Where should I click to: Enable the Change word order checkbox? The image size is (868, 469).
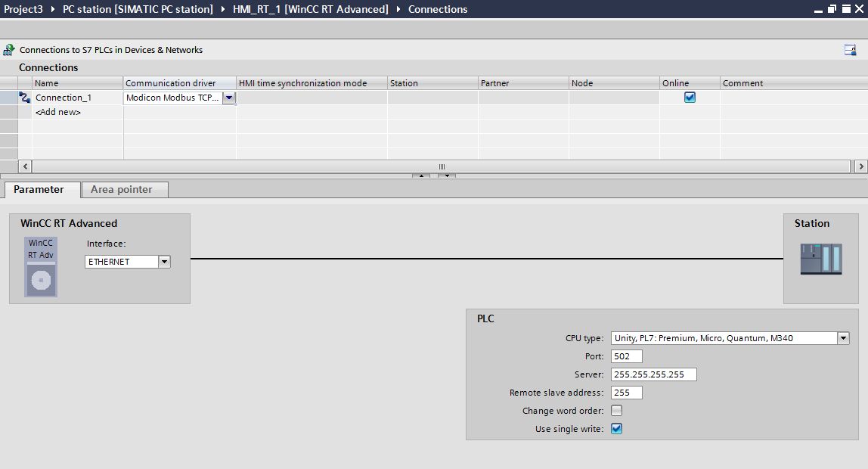pyautogui.click(x=616, y=410)
